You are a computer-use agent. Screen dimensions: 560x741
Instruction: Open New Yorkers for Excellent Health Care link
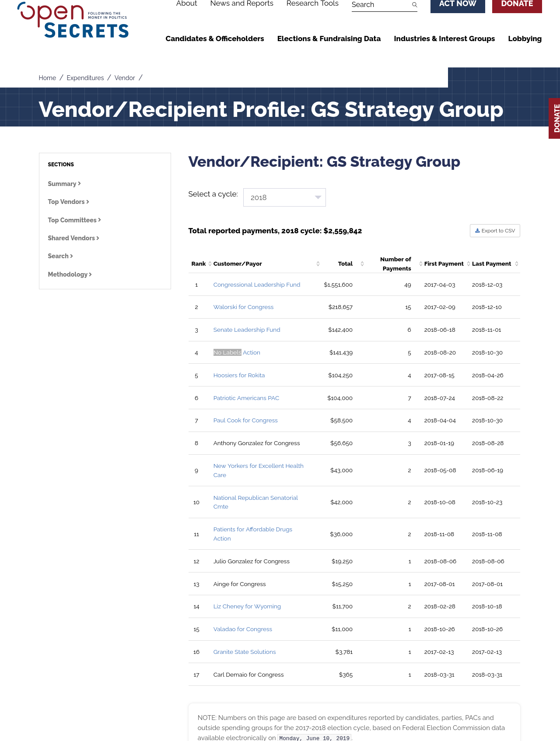click(x=258, y=471)
